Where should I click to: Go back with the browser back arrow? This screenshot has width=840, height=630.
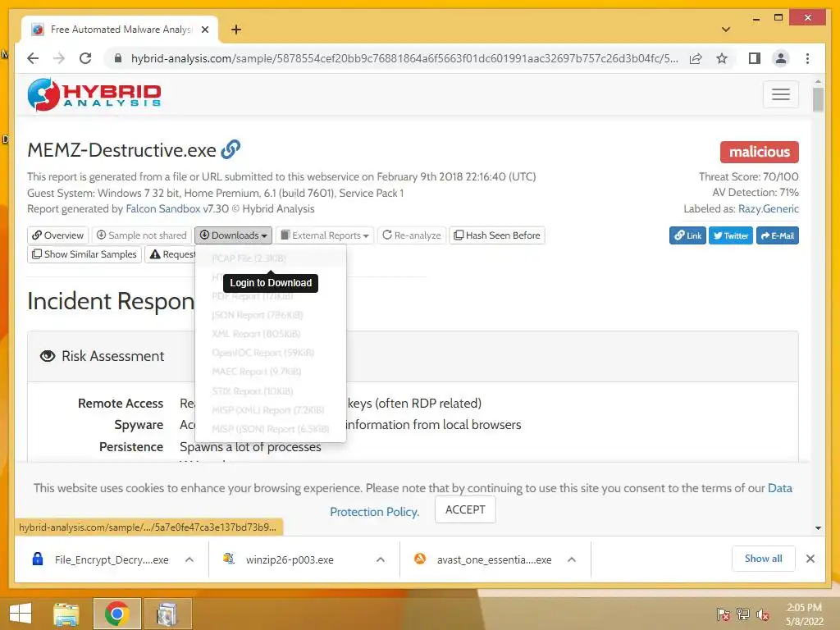point(33,58)
